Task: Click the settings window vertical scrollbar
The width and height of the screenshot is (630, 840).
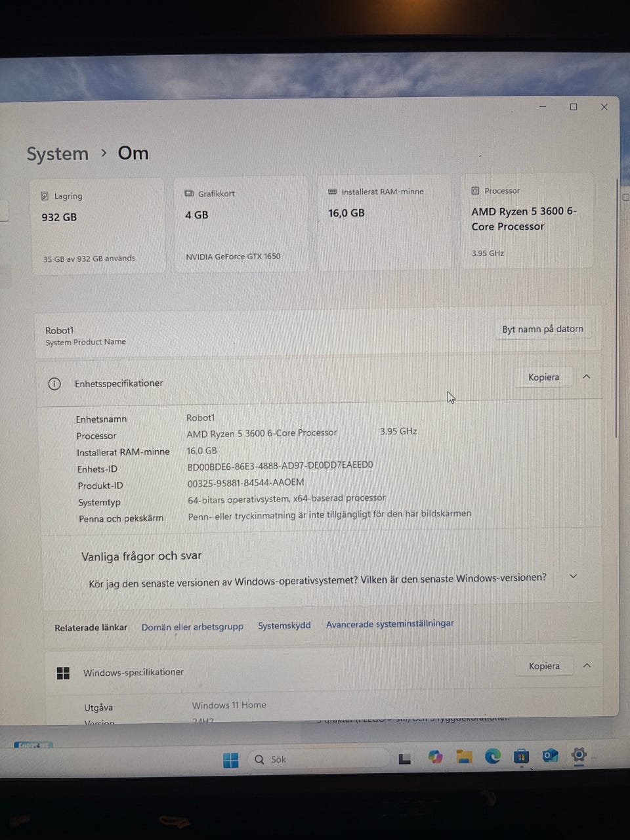Action: point(616,308)
